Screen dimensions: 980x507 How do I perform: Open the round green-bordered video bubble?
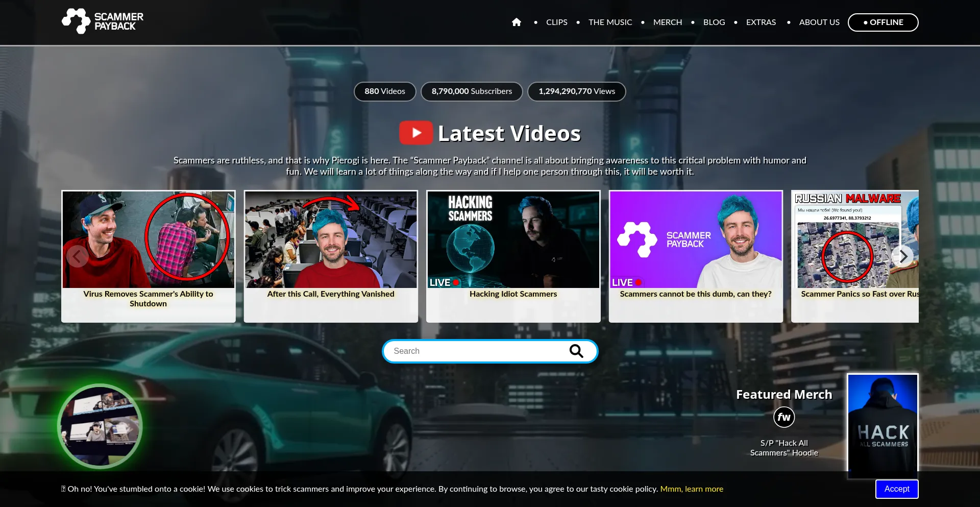coord(100,426)
